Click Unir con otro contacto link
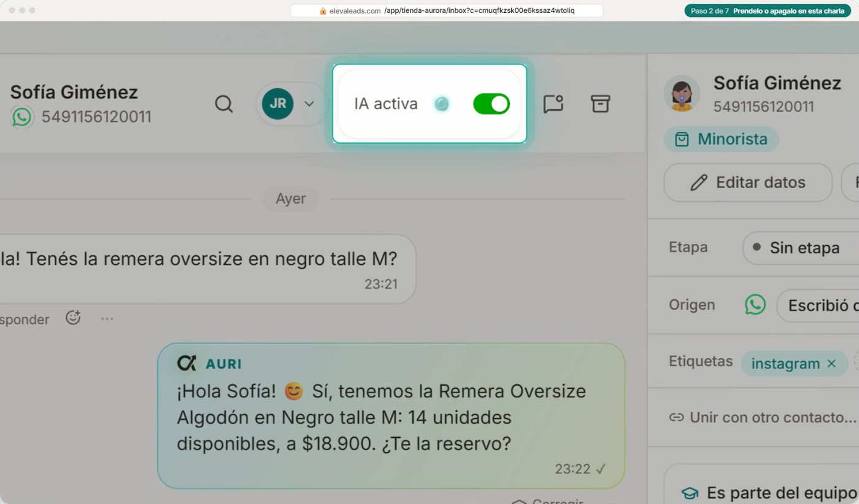 coord(763,418)
